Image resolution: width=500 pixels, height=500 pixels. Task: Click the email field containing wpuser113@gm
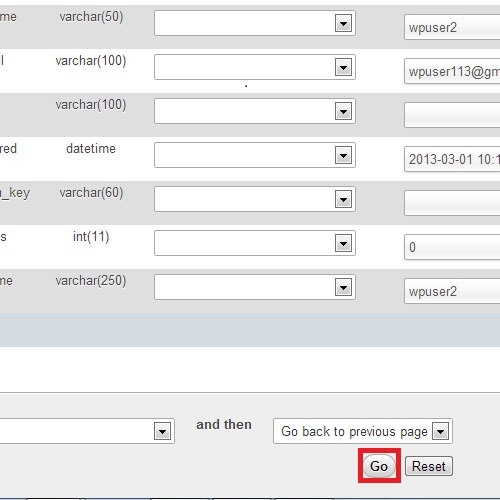coord(452,71)
